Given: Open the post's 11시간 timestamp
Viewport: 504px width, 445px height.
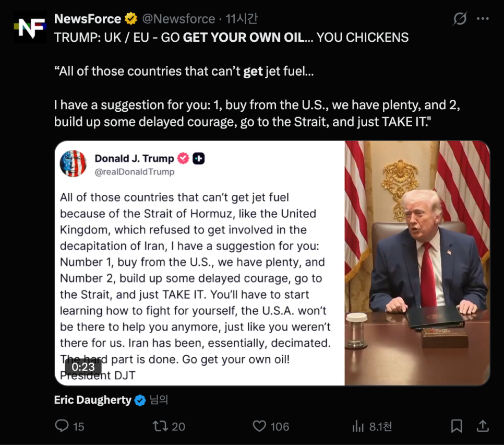Looking at the screenshot, I should pyautogui.click(x=242, y=19).
